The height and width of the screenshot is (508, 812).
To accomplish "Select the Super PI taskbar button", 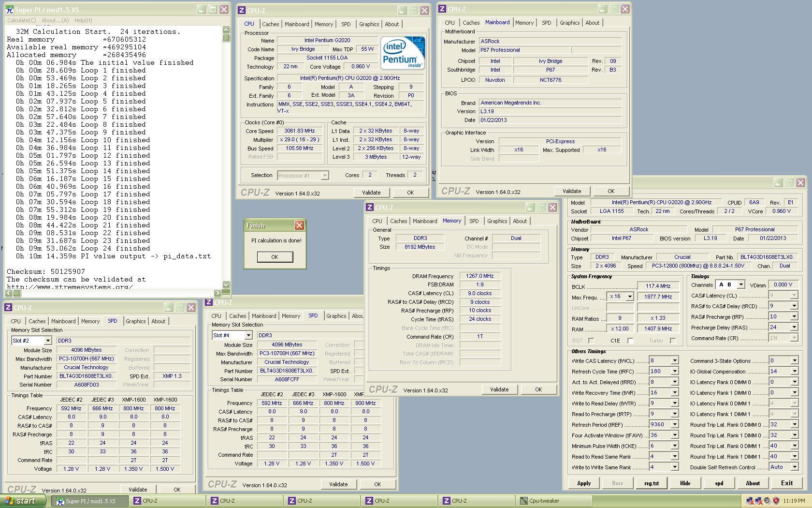I will [x=90, y=501].
